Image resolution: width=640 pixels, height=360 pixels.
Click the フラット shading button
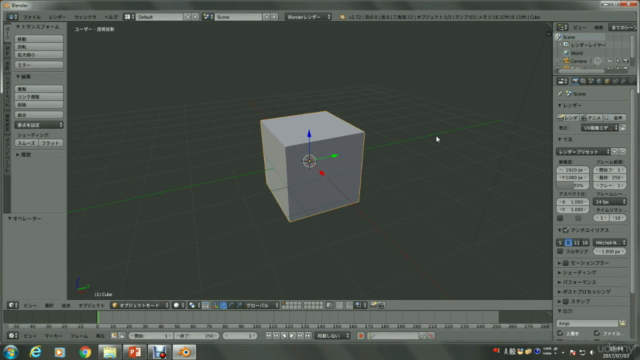point(51,143)
